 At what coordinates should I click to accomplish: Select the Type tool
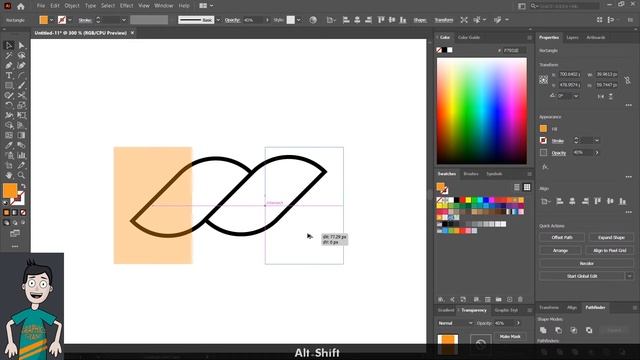[9, 76]
